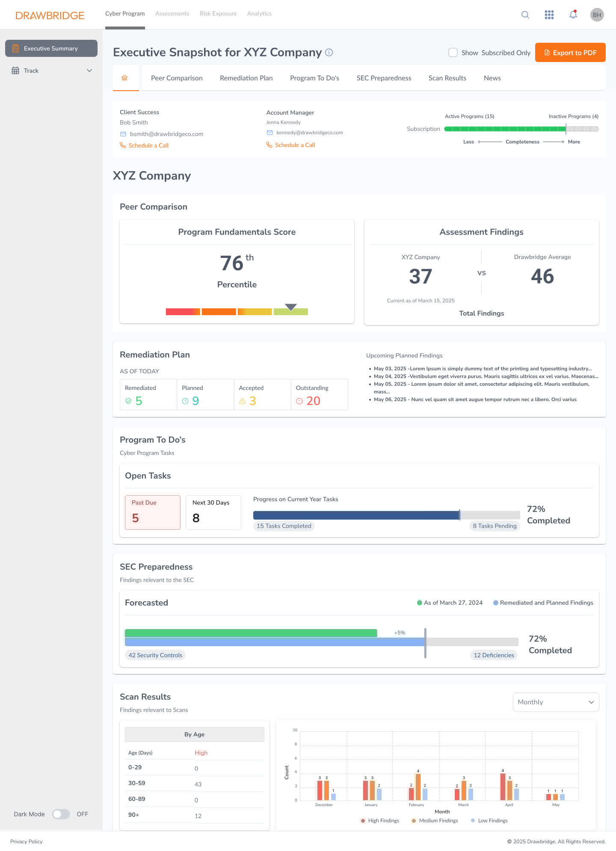Click the Track calendar icon in sidebar

click(x=15, y=71)
